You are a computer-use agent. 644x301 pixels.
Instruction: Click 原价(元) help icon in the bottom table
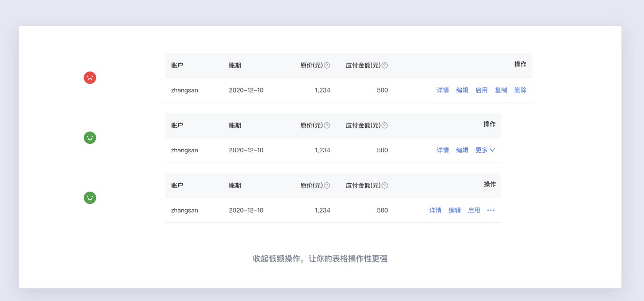click(x=327, y=185)
